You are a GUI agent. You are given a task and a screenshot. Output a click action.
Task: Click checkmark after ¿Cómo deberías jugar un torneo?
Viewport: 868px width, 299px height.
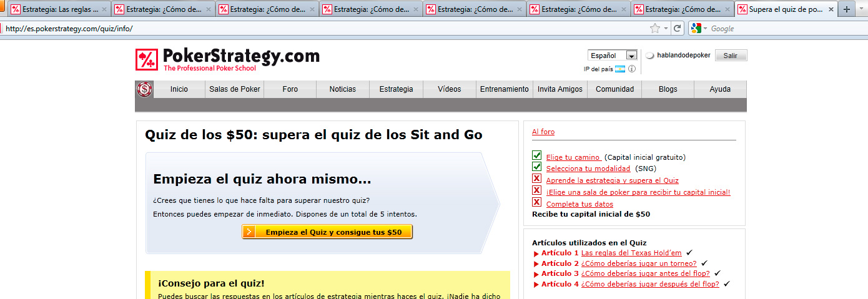pyautogui.click(x=704, y=263)
